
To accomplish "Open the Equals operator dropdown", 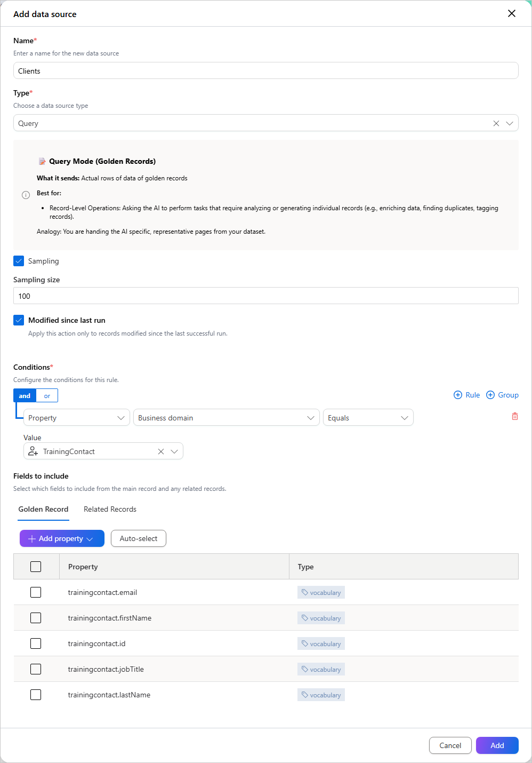I will point(368,418).
